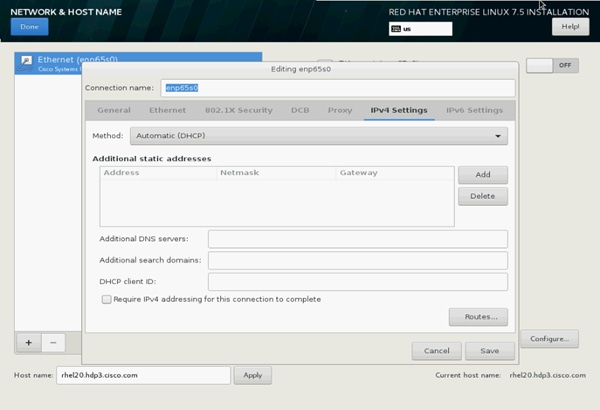600x410 pixels.
Task: Open the Method Automatic (DHCP) dropdown
Action: (x=319, y=136)
